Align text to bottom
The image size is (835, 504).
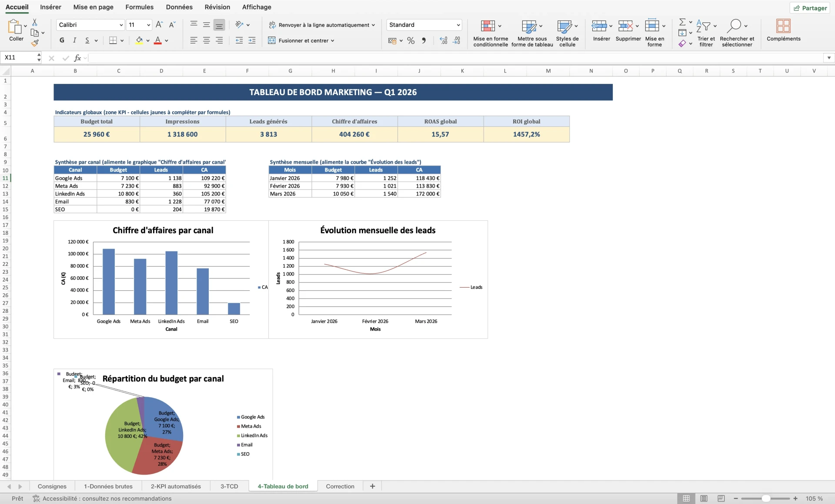[x=219, y=25]
